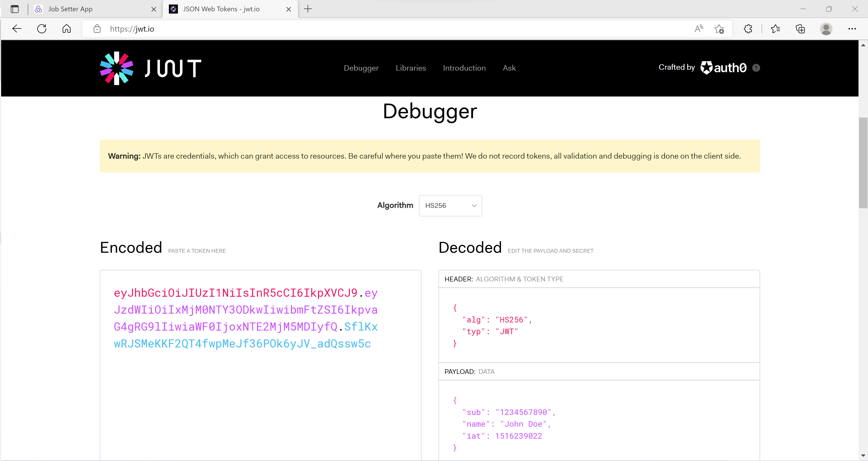
Task: Open the browser Extensions icon
Action: point(748,29)
